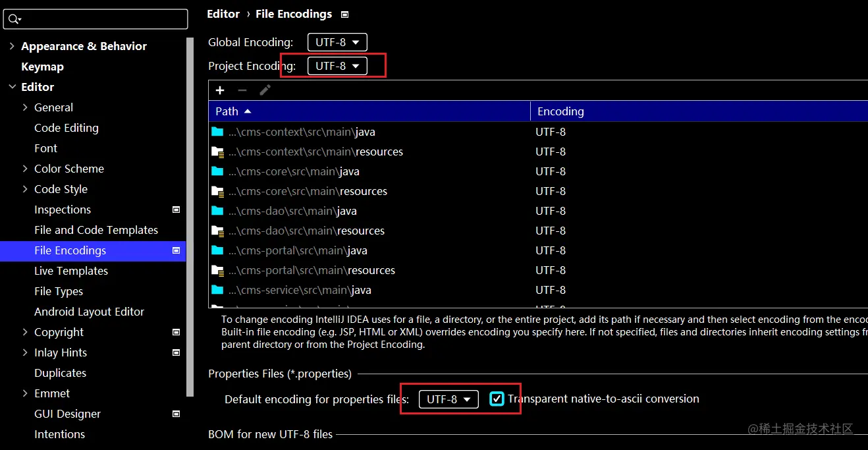Expand the Inlay Hints node
This screenshot has height=450, width=868.
pos(25,352)
